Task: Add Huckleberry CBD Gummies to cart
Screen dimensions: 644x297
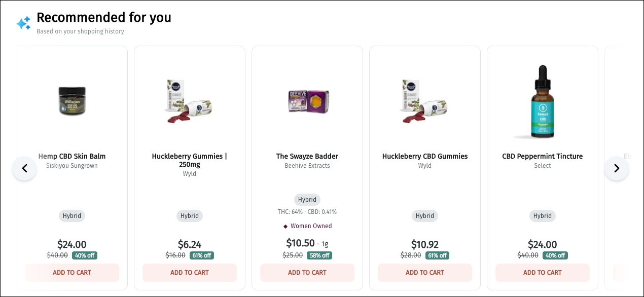Action: click(425, 273)
